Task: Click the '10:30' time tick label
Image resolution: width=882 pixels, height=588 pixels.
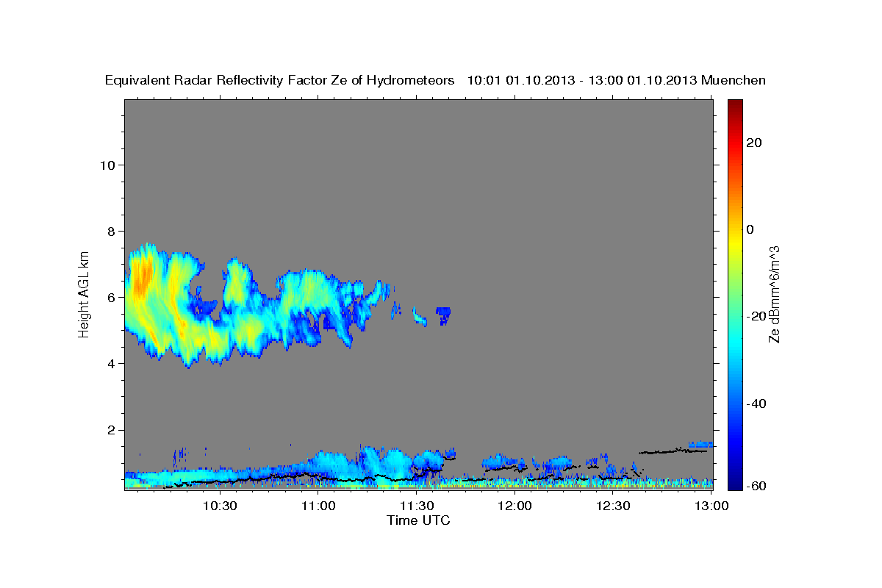Action: click(x=220, y=506)
